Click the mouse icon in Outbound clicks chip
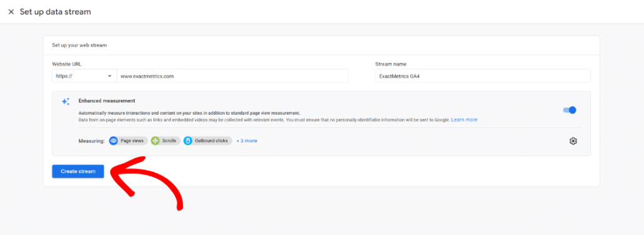 pyautogui.click(x=188, y=140)
